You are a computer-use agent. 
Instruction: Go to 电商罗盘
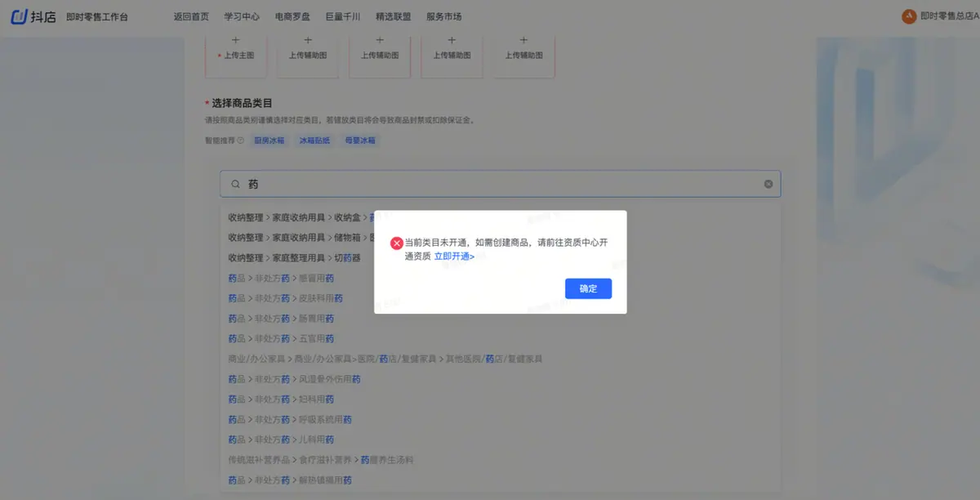coord(292,16)
